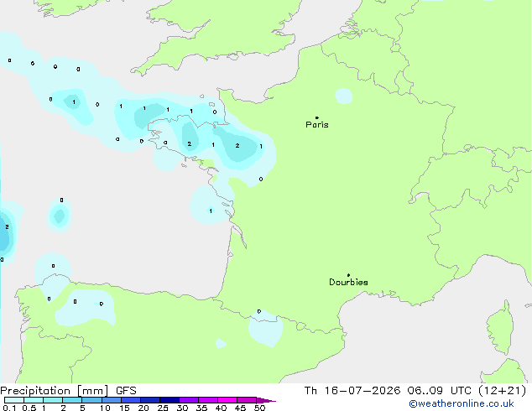Click the '35' legend scale label

pyautogui.click(x=201, y=408)
